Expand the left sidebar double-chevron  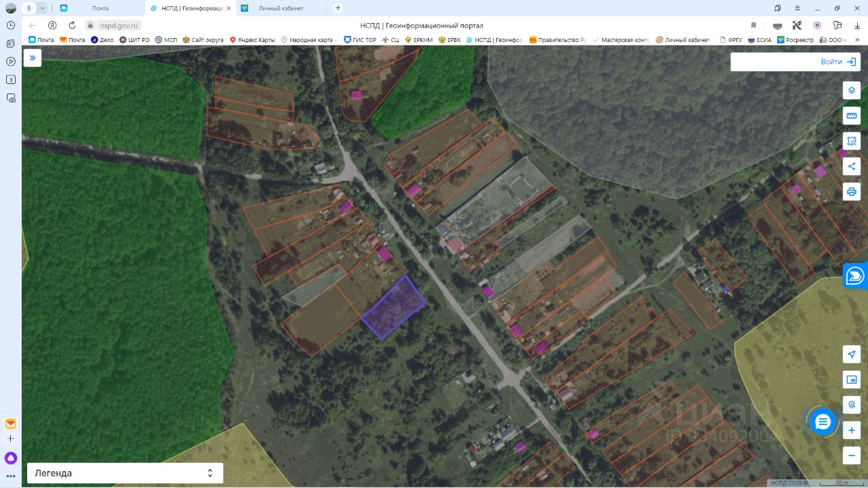tap(33, 58)
